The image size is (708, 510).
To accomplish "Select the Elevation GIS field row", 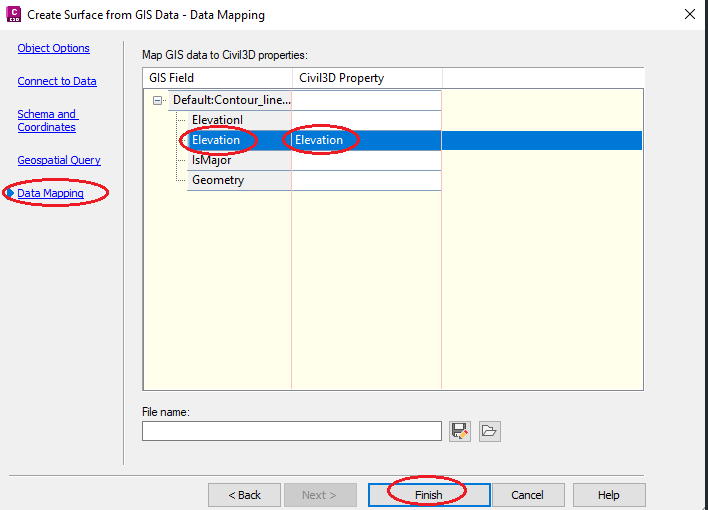I will (239, 140).
